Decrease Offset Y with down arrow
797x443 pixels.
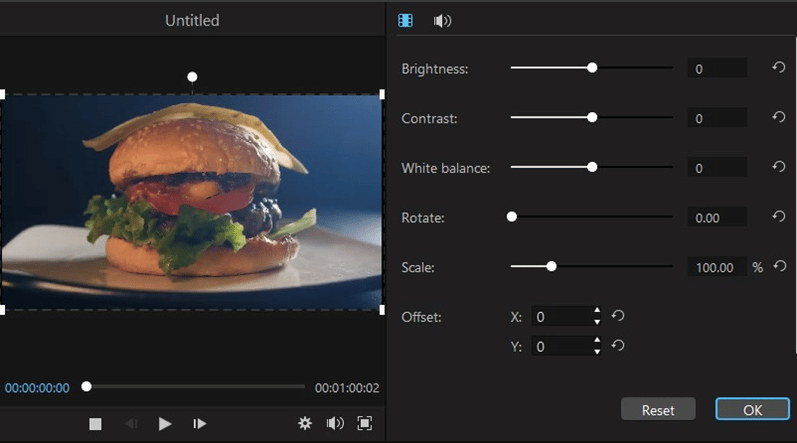[597, 352]
